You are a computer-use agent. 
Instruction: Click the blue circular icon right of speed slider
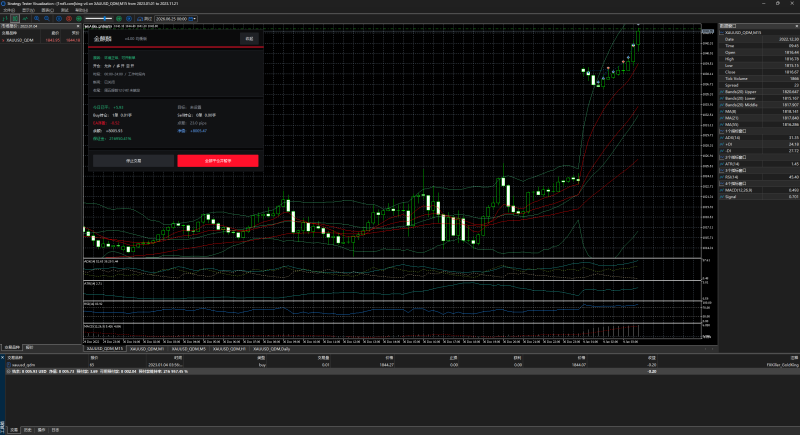pyautogui.click(x=129, y=19)
